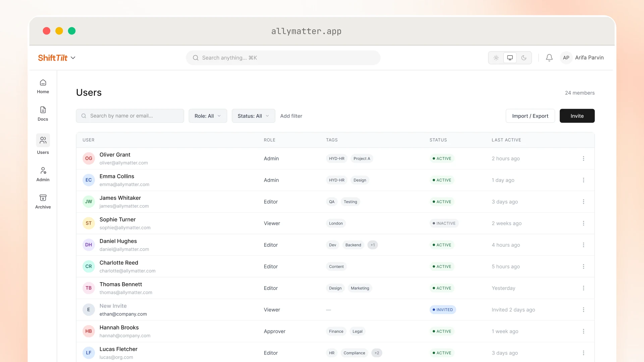Open row menu for Daniel Hughes
The height and width of the screenshot is (362, 644).
click(x=583, y=245)
